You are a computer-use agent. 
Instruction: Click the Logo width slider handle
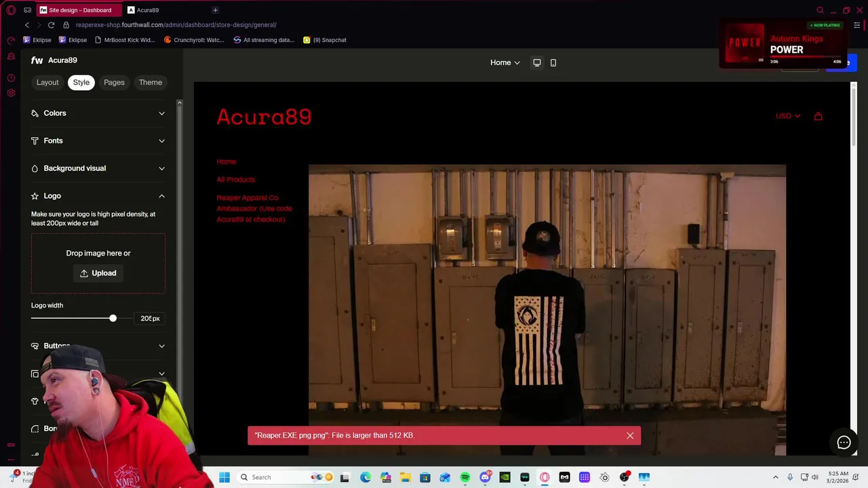(113, 319)
